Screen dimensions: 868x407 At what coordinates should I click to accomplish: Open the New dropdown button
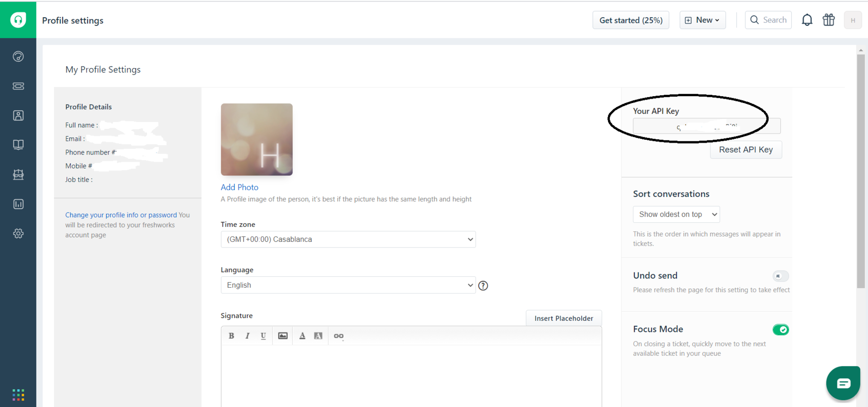(x=702, y=20)
